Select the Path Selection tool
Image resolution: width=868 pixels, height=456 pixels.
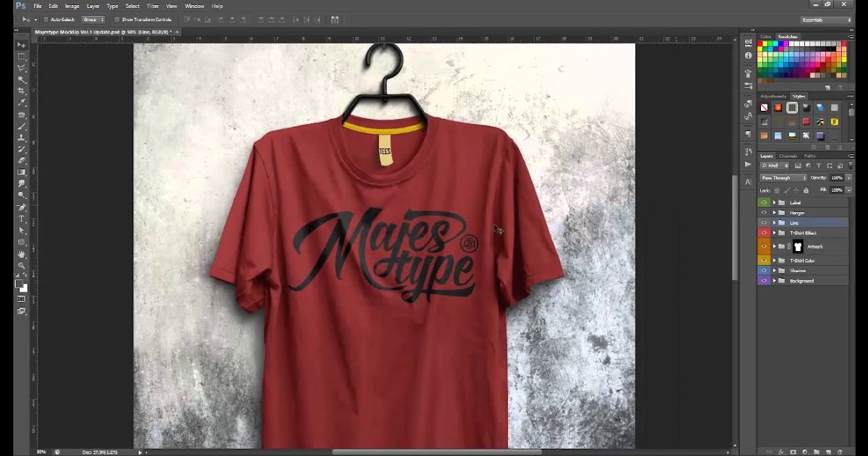pos(22,230)
